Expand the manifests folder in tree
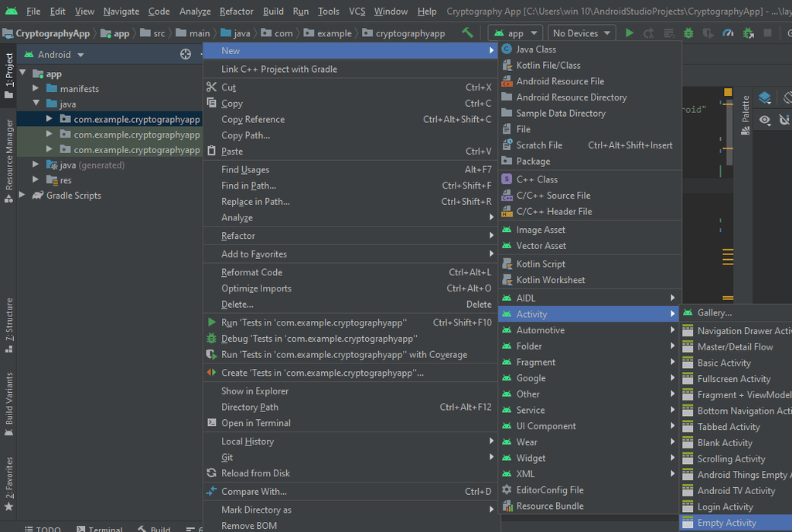792x532 pixels. [36, 89]
